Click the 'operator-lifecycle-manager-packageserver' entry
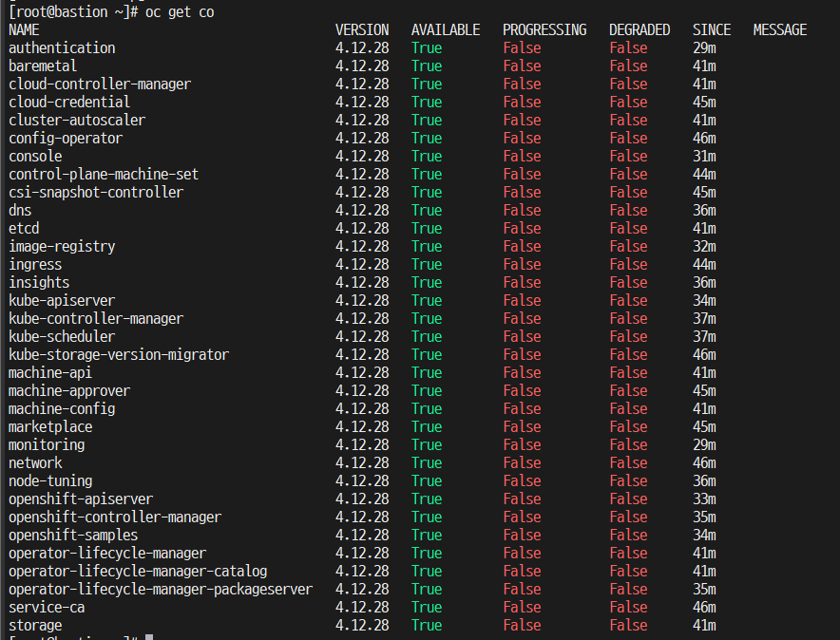This screenshot has width=840, height=640. coord(161,589)
